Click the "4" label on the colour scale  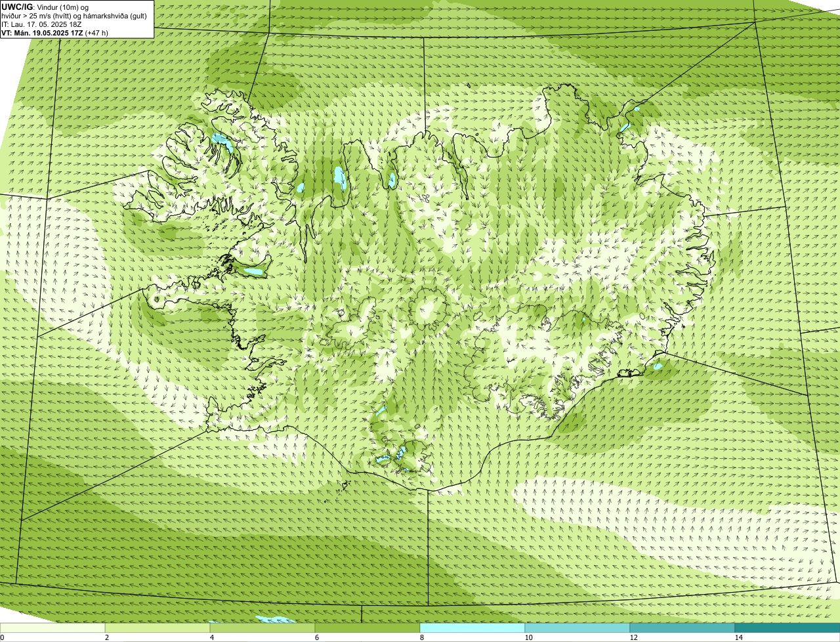(x=211, y=637)
